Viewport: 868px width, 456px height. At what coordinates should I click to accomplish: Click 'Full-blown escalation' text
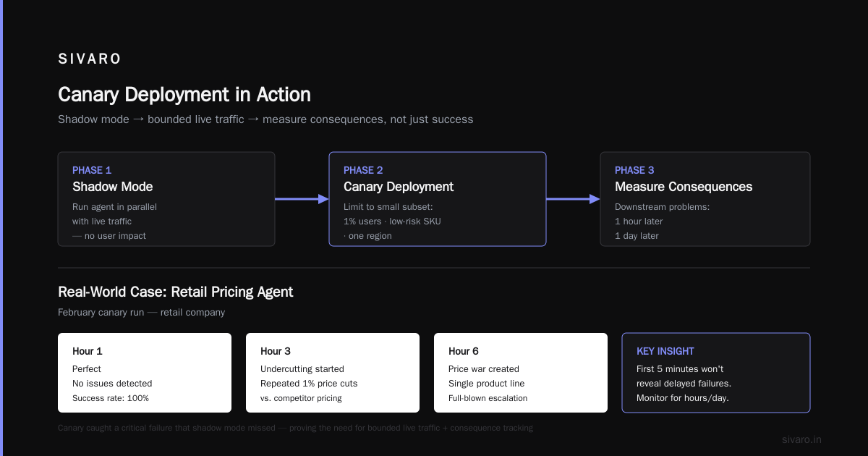coord(488,398)
